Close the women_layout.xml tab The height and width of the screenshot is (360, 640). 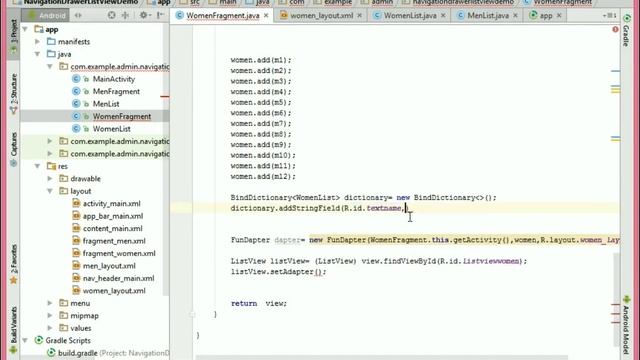coord(360,16)
